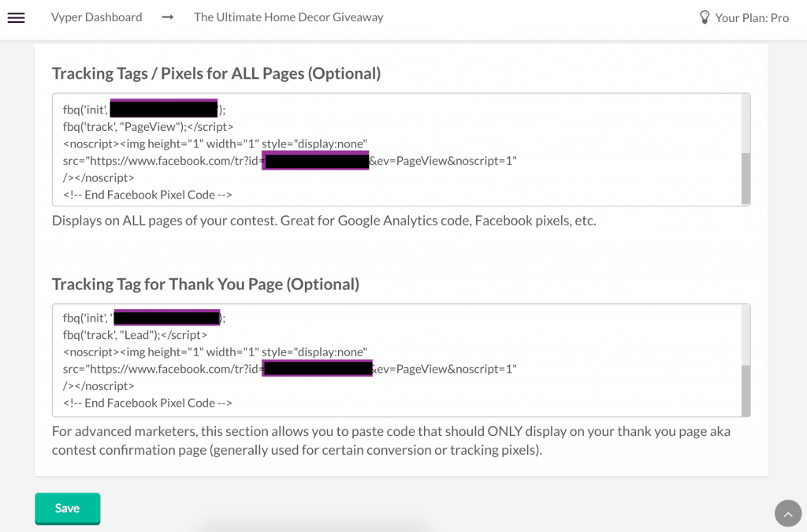Click the 'For advanced marketers' help text
Image resolution: width=807 pixels, height=532 pixels.
click(391, 441)
